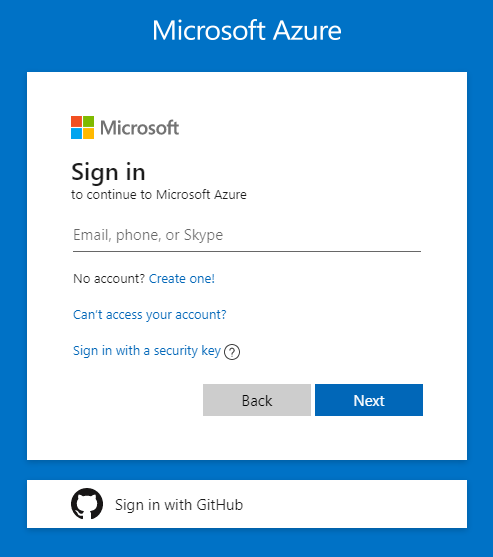Open the 'Create one!' account link
493x557 pixels.
(182, 278)
